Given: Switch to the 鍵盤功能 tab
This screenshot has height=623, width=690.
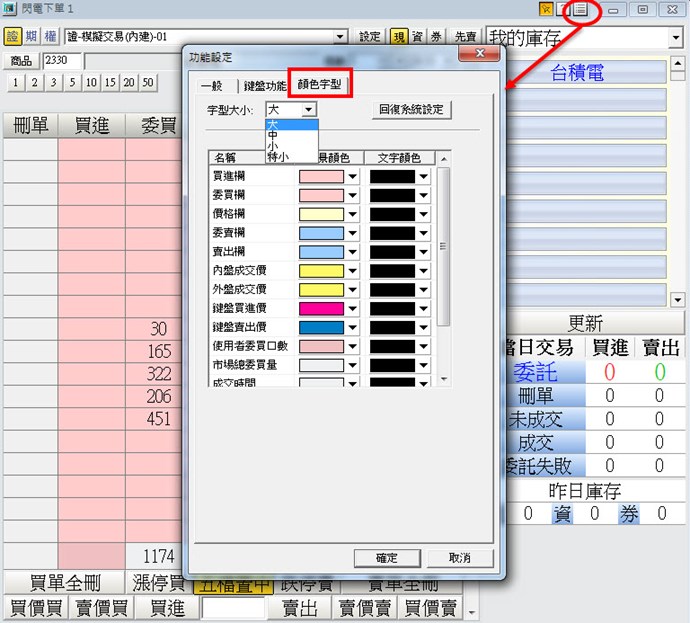Looking at the screenshot, I should click(263, 85).
